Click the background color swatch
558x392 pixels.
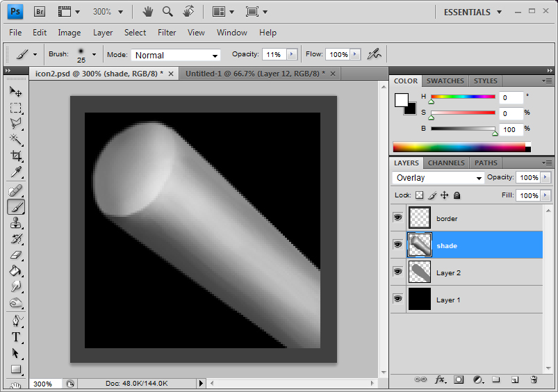coord(412,110)
